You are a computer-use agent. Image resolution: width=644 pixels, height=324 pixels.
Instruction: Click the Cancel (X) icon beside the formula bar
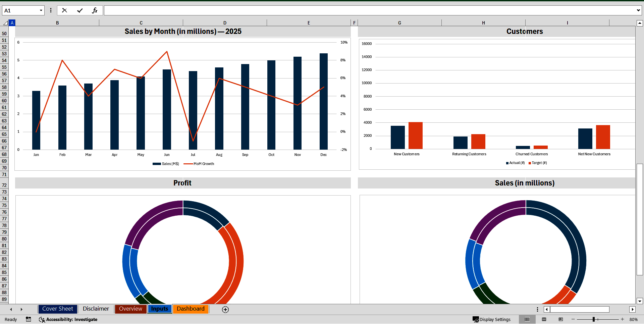point(64,10)
